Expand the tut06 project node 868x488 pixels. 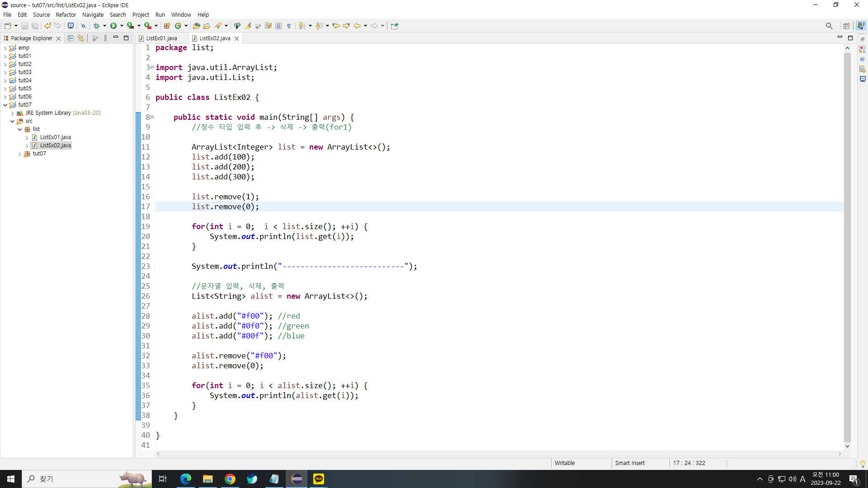click(x=5, y=97)
